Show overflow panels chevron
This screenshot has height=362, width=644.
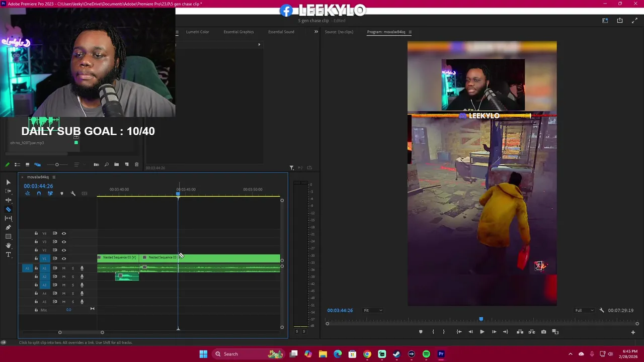point(316,32)
